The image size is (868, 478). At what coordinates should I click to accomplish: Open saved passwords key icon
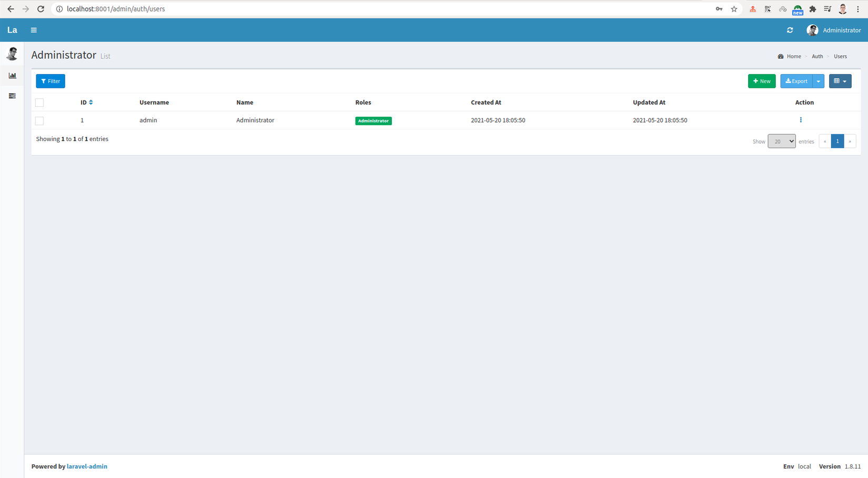click(719, 9)
